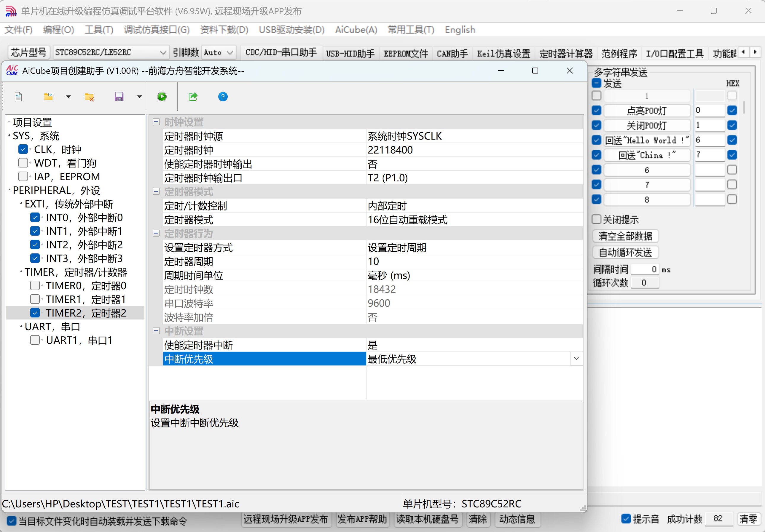Enable TIMER0 定时器0 checkbox
Screen dimensions: 765x532
(x=35, y=285)
